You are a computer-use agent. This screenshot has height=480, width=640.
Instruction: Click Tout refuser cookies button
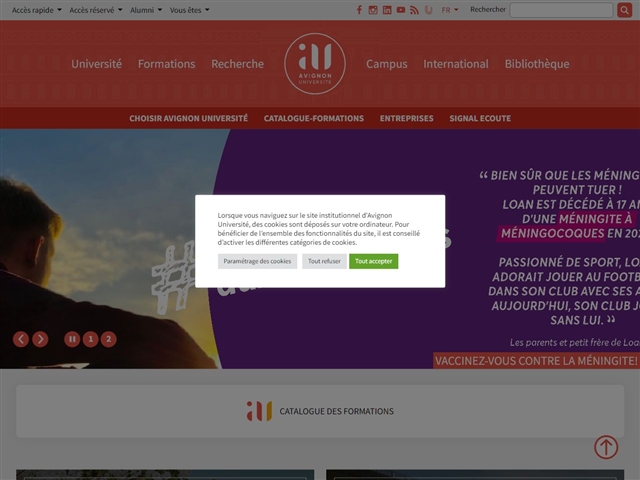[324, 261]
